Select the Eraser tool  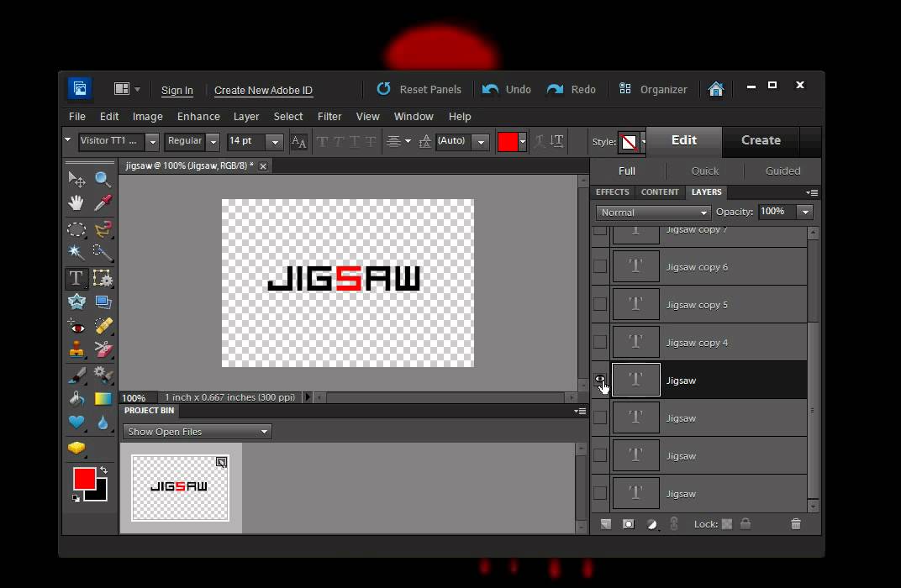click(x=103, y=349)
